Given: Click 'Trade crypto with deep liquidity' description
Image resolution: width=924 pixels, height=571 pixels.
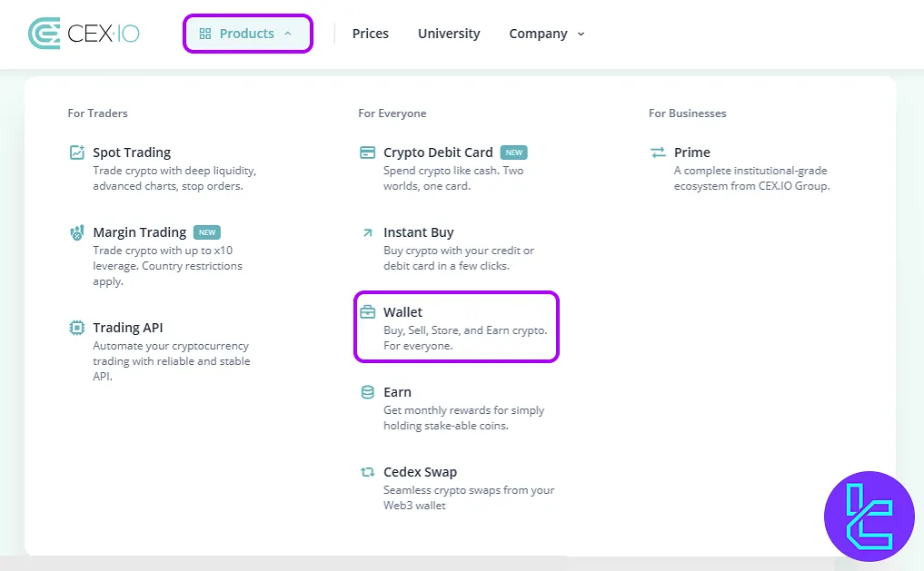Looking at the screenshot, I should pyautogui.click(x=174, y=178).
